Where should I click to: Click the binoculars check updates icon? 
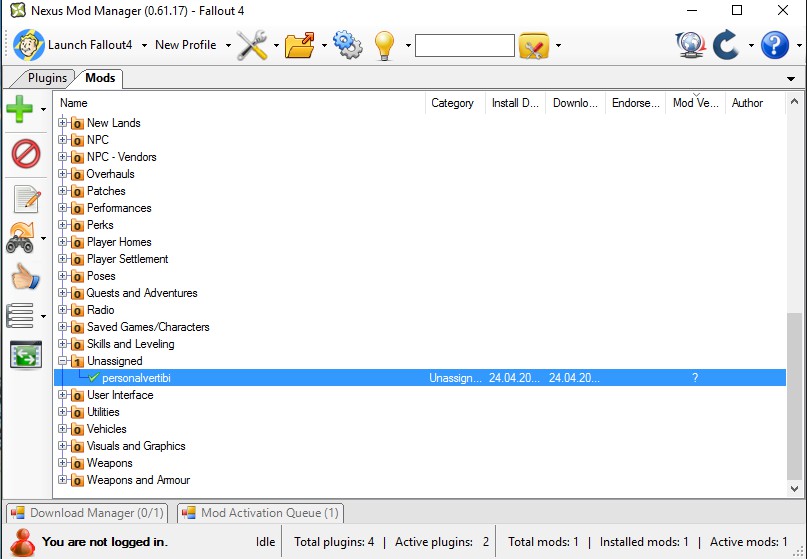pyautogui.click(x=21, y=238)
